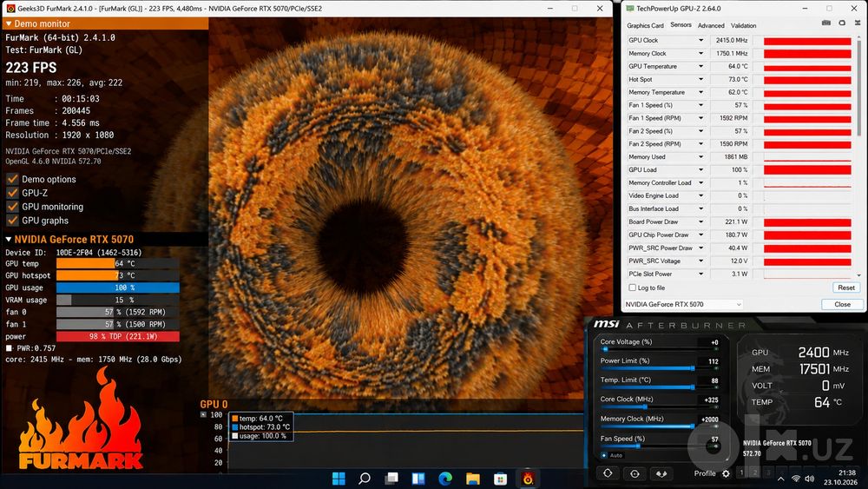Select Afterburner profile slot 2

pos(754,473)
